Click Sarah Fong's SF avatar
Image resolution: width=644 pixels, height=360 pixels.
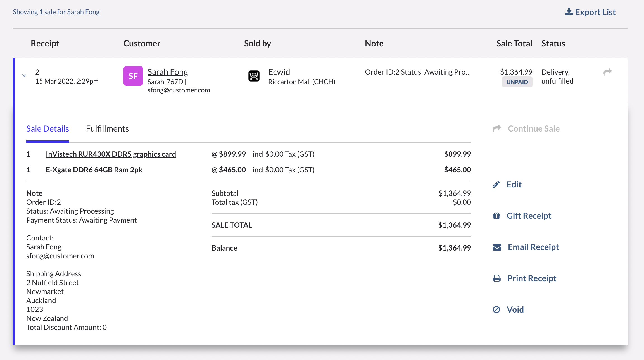click(133, 76)
